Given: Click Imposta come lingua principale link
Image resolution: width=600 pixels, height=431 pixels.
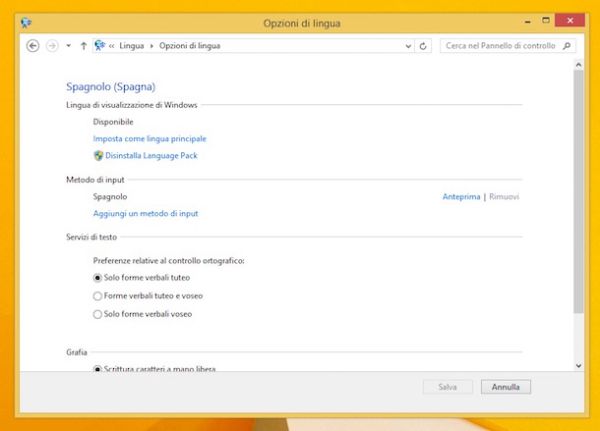Looking at the screenshot, I should click(x=149, y=139).
